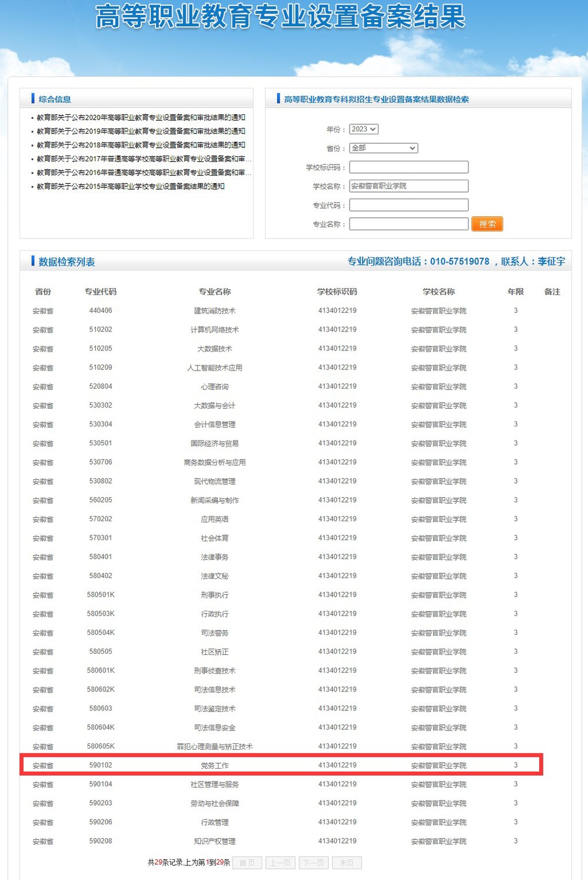
Task: Open the 2019年 notice link
Action: tap(141, 131)
